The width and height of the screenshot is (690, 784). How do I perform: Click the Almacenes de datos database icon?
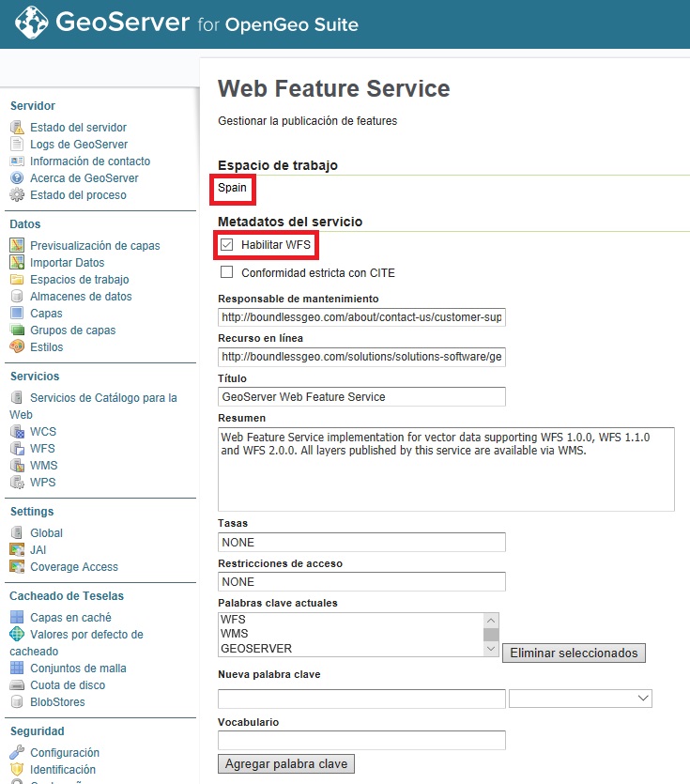click(17, 297)
